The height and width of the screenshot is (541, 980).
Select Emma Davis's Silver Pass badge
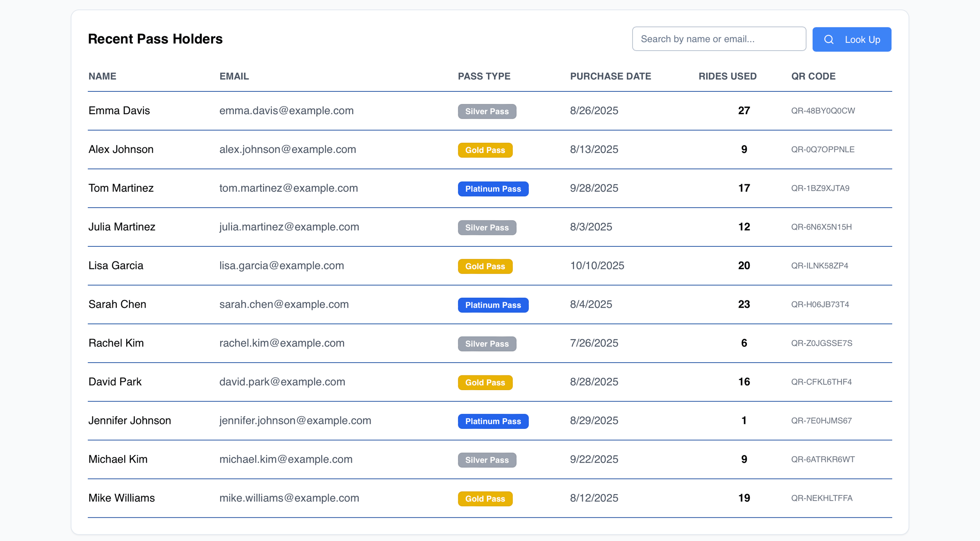pyautogui.click(x=487, y=111)
